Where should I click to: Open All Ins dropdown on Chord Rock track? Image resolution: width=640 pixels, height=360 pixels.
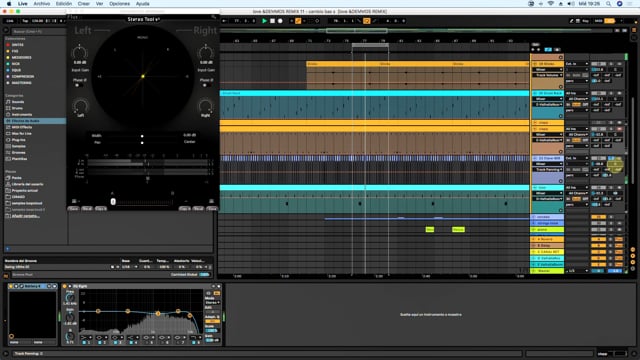pyautogui.click(x=577, y=93)
